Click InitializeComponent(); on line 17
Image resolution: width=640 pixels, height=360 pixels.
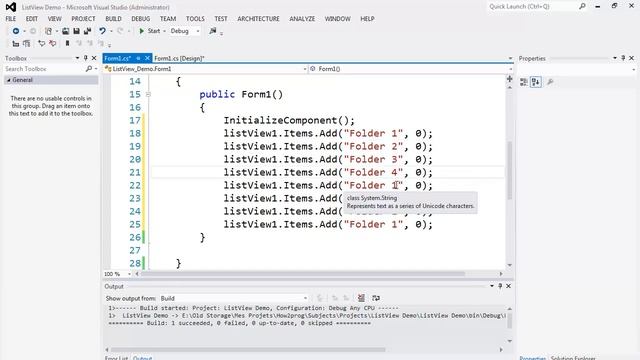point(289,120)
